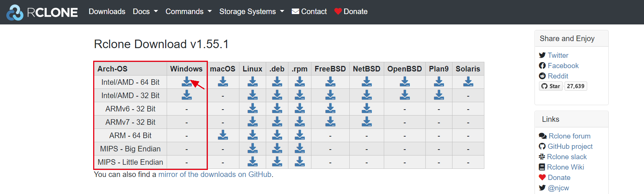Open the Downloads menu item
The height and width of the screenshot is (194, 644).
point(107,11)
